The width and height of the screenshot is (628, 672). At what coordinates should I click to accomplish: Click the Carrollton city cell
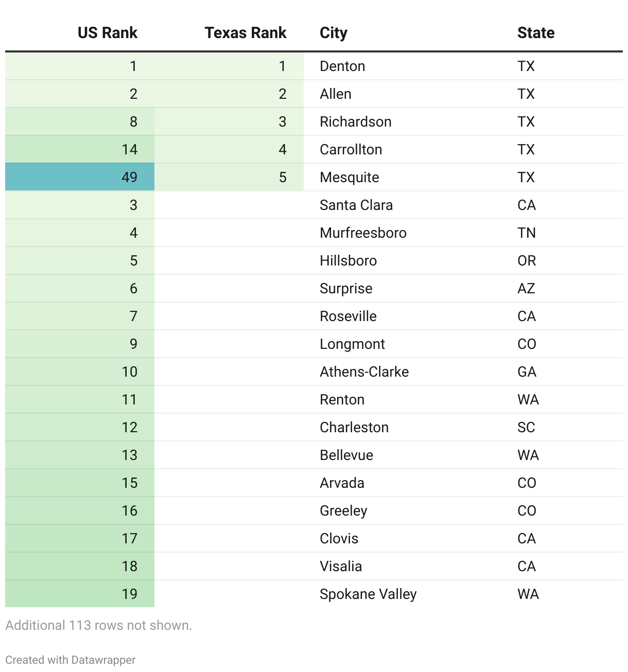tap(351, 150)
